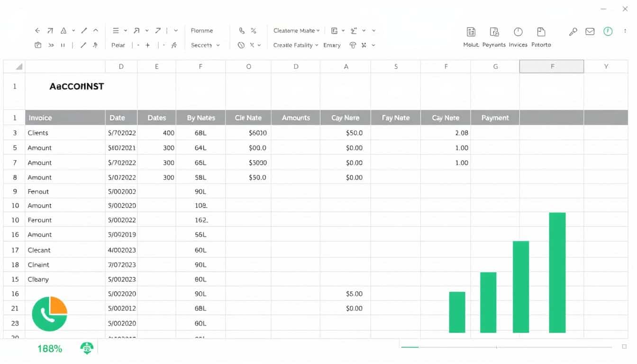Select the cell containing $5.00
637x364 pixels.
[346, 294]
